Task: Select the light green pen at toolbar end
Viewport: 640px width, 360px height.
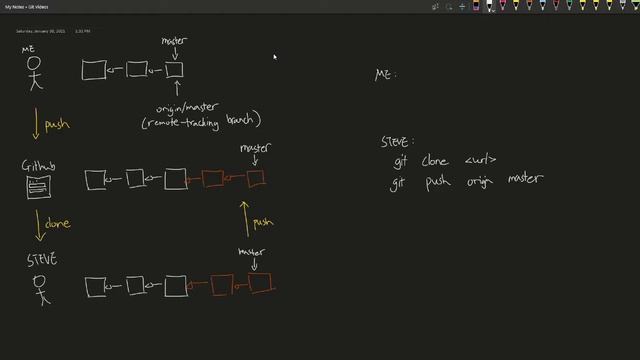Action: (x=636, y=6)
